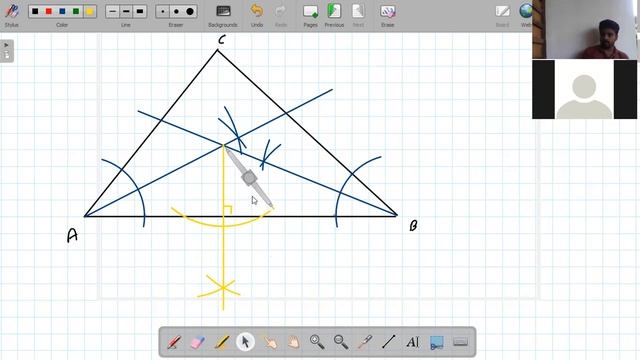640x360 pixels.
Task: Click the zoom in magnifier
Action: tap(317, 342)
